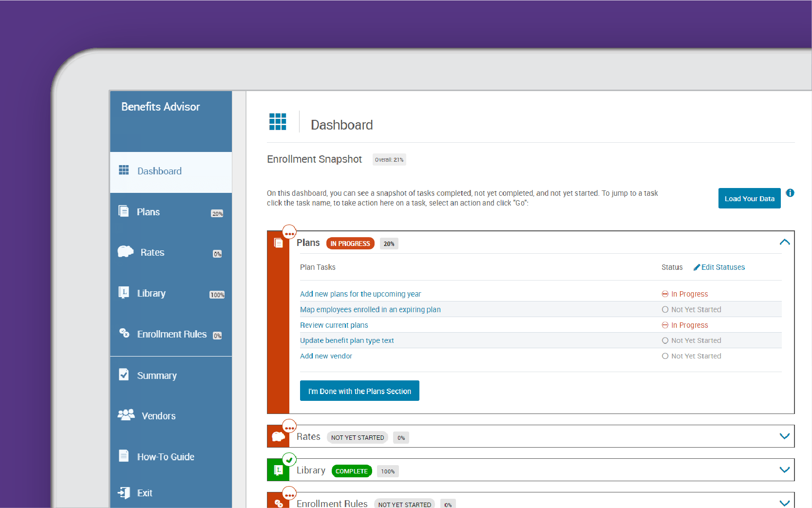This screenshot has height=508, width=812.
Task: Click the Rates section piggy bank icon
Action: point(278,436)
